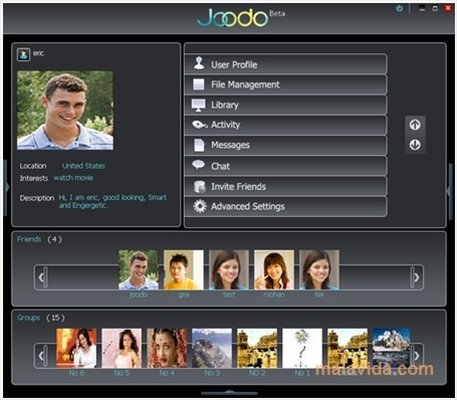Select friend mohan's photo
The image size is (457, 400).
click(x=274, y=270)
